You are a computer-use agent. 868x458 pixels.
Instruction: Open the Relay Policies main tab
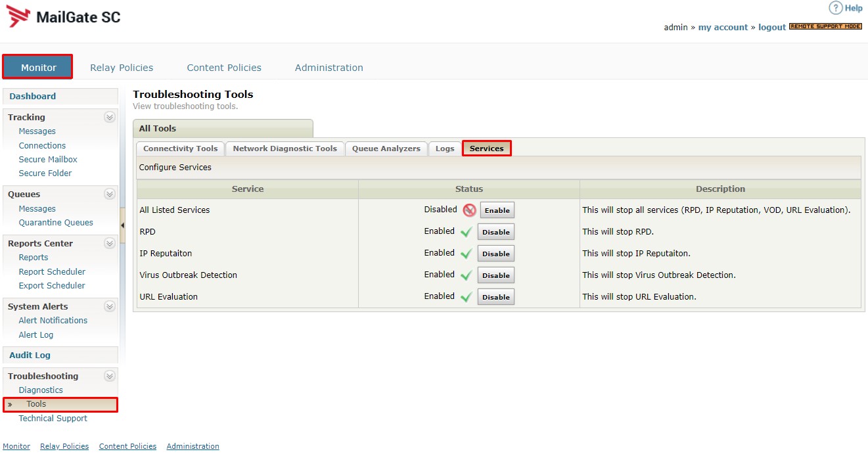click(x=122, y=68)
